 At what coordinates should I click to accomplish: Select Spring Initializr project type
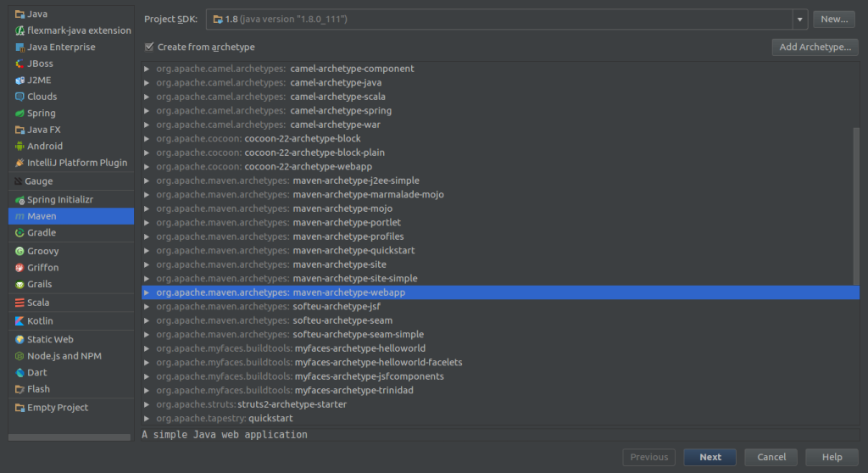(59, 199)
